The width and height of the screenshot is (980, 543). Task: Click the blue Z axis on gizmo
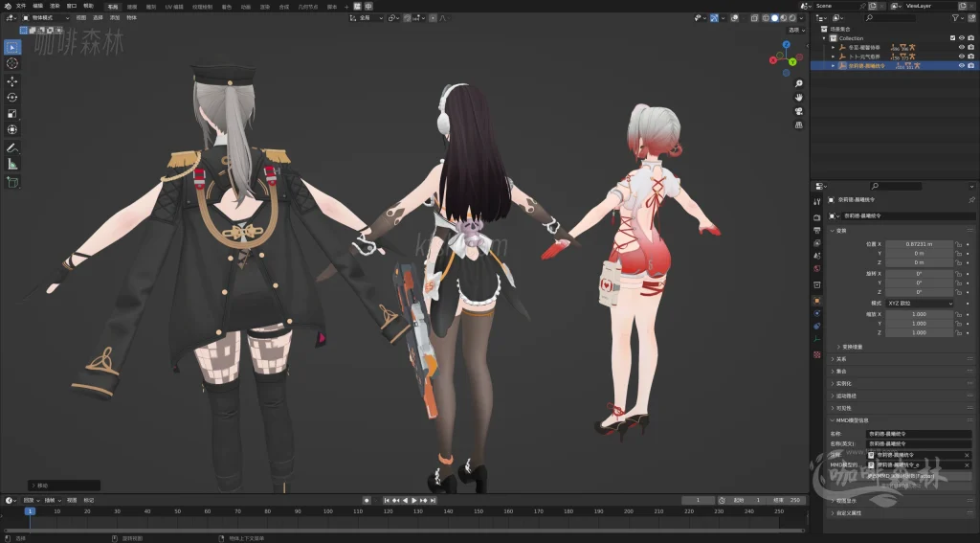(787, 44)
